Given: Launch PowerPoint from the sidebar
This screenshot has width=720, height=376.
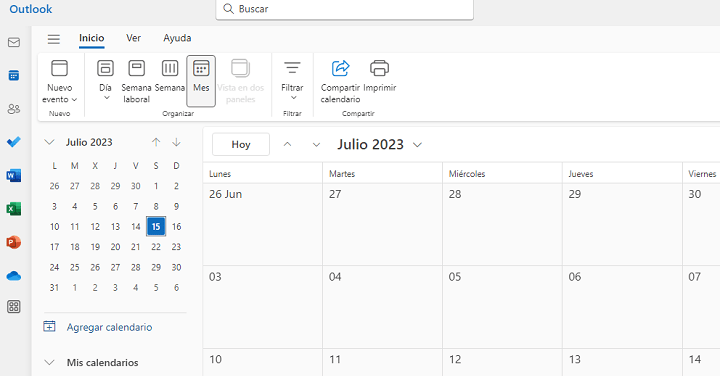Looking at the screenshot, I should [x=14, y=242].
